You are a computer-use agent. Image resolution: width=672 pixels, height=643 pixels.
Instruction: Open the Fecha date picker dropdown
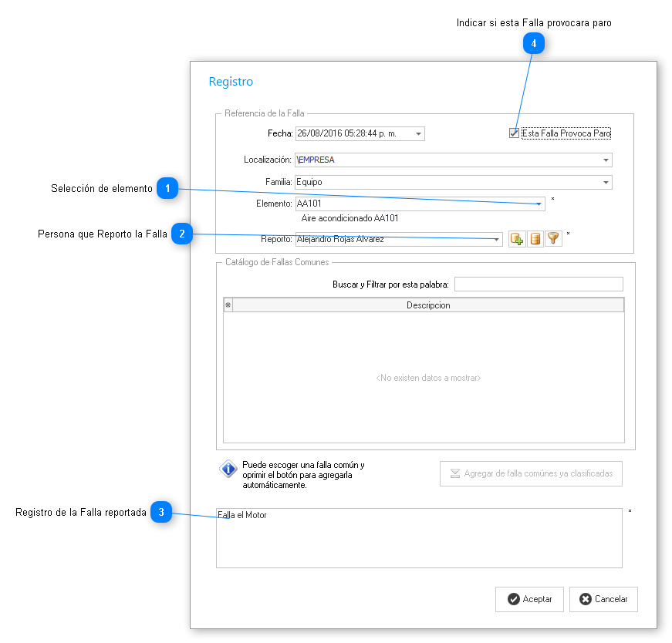[x=418, y=134]
